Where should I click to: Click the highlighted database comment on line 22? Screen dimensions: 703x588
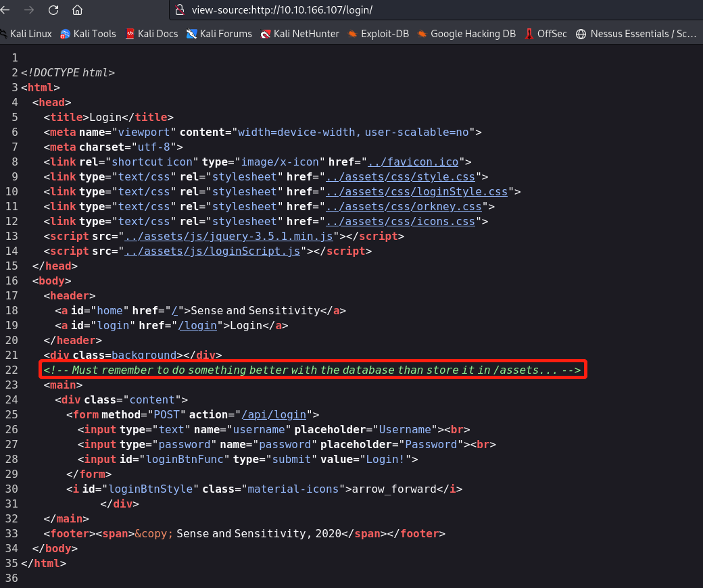pyautogui.click(x=312, y=370)
